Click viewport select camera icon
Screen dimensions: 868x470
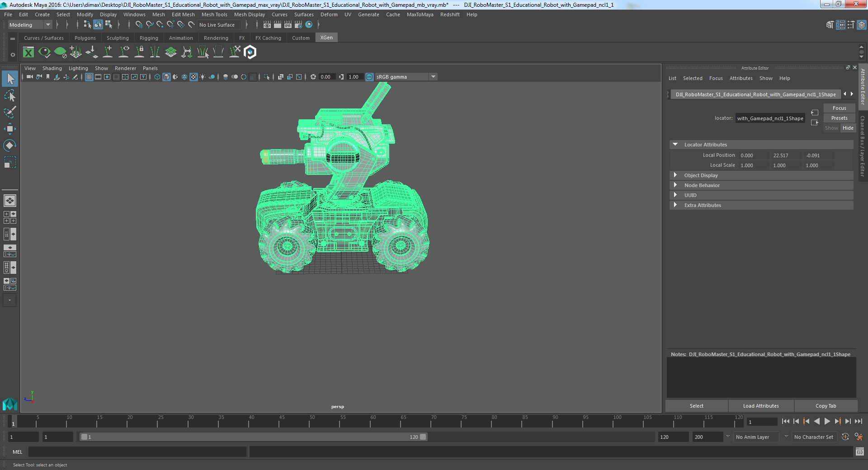pos(29,77)
